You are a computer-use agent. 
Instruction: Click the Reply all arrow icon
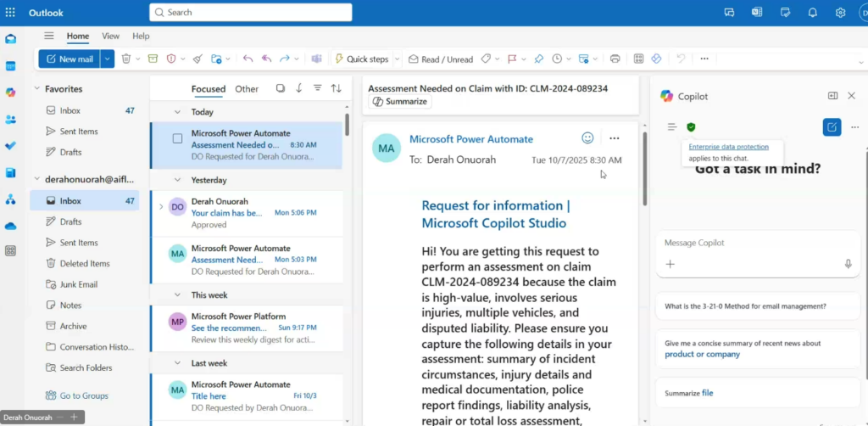click(x=266, y=59)
